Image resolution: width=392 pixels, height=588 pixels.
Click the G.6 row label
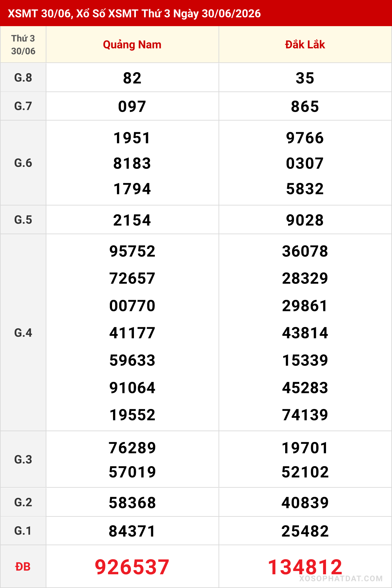tap(23, 163)
